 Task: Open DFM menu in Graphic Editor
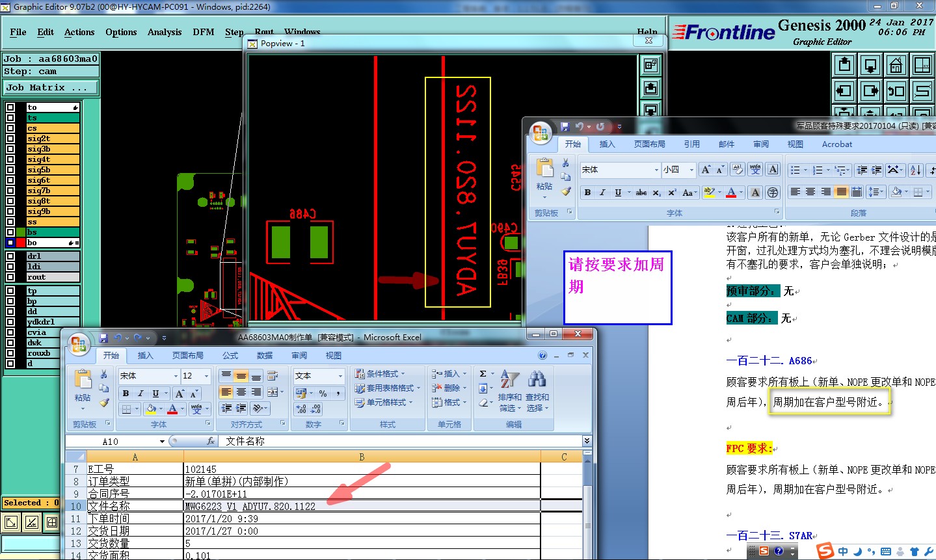[204, 32]
